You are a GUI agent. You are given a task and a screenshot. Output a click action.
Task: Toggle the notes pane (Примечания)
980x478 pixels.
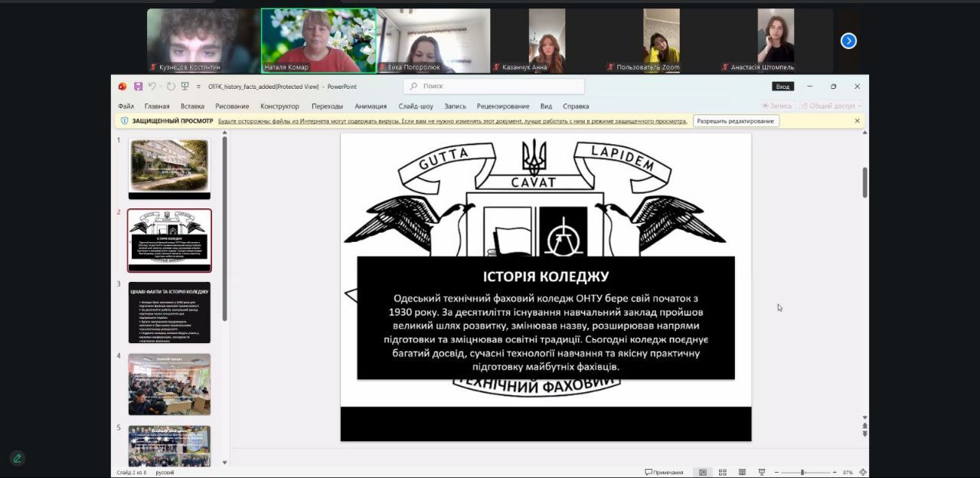pyautogui.click(x=664, y=472)
